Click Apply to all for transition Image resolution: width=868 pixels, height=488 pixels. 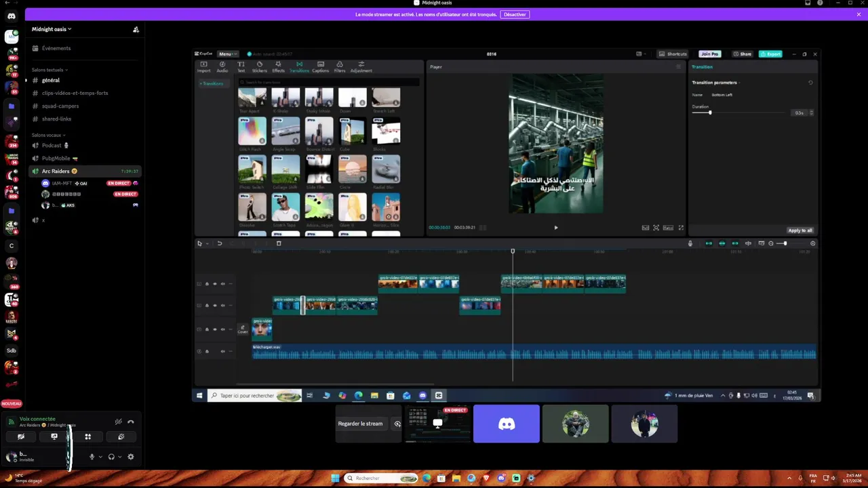pyautogui.click(x=800, y=230)
